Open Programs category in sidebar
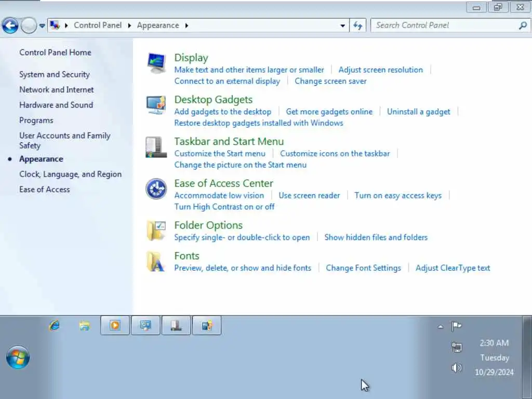The image size is (532, 399). 36,121
